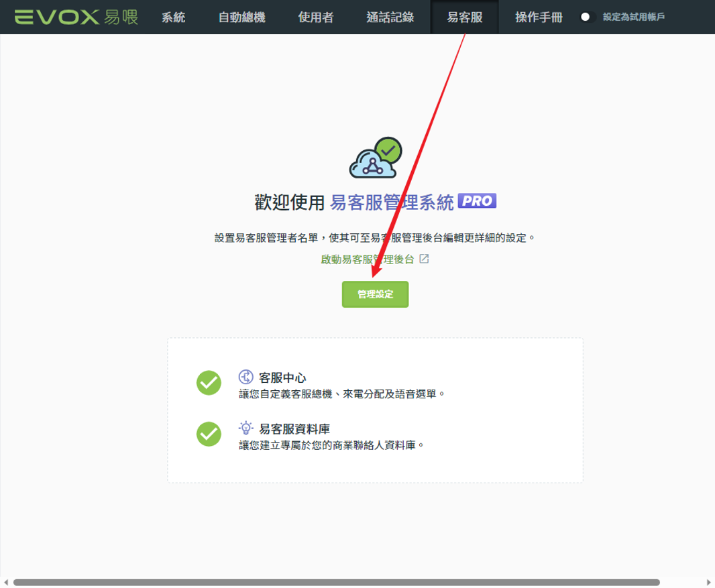Select the 易客服 tab
The height and width of the screenshot is (588, 715).
(465, 17)
